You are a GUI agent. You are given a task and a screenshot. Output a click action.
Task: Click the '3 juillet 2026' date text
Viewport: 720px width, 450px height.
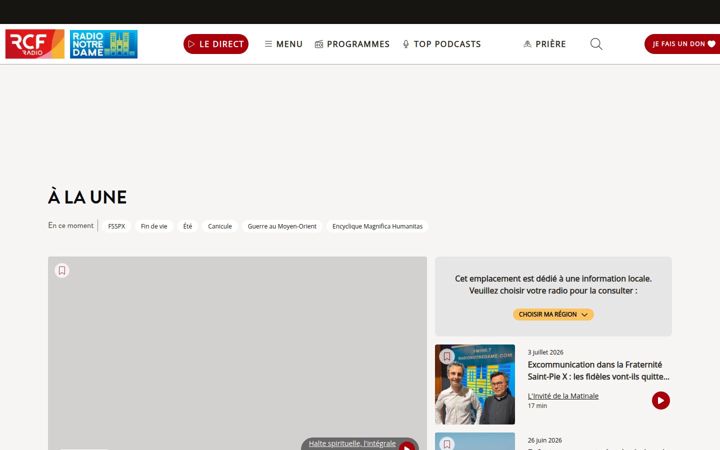(x=546, y=352)
